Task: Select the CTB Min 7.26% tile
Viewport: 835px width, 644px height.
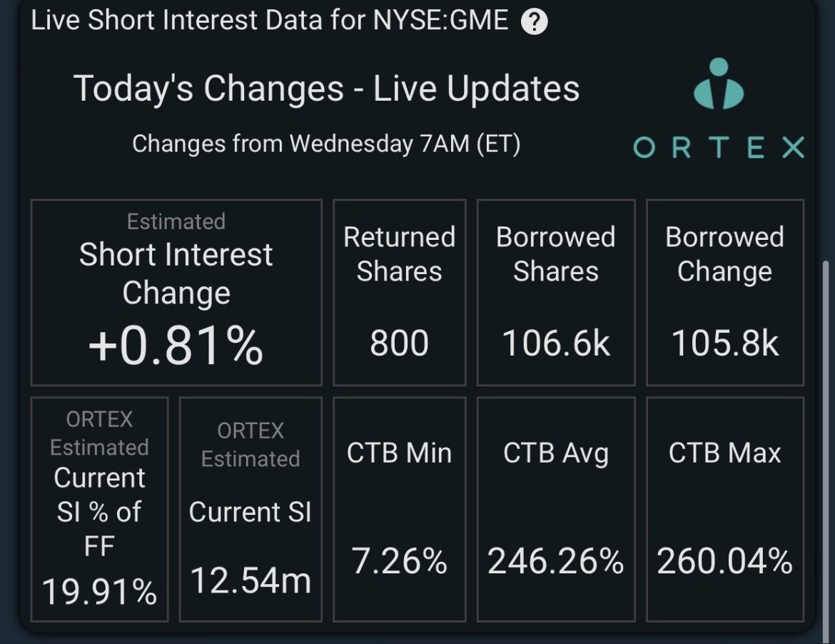Action: point(400,509)
